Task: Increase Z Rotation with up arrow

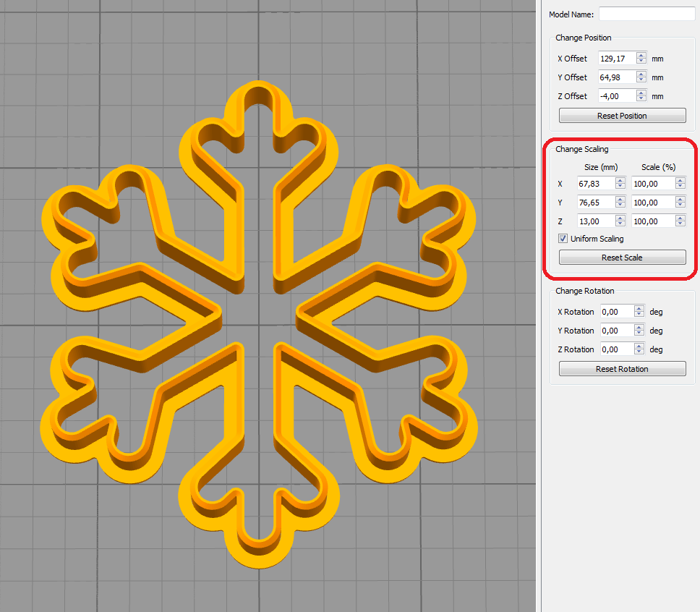Action: 639,347
